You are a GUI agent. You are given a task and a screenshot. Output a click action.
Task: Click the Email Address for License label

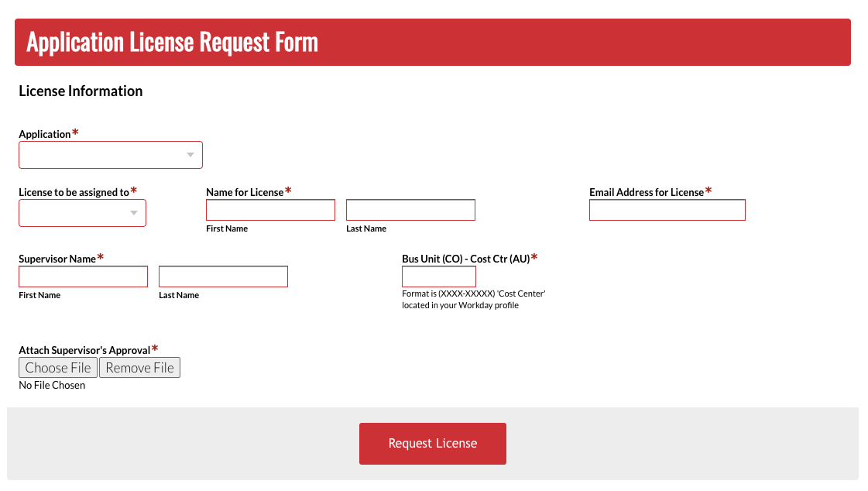(x=646, y=192)
